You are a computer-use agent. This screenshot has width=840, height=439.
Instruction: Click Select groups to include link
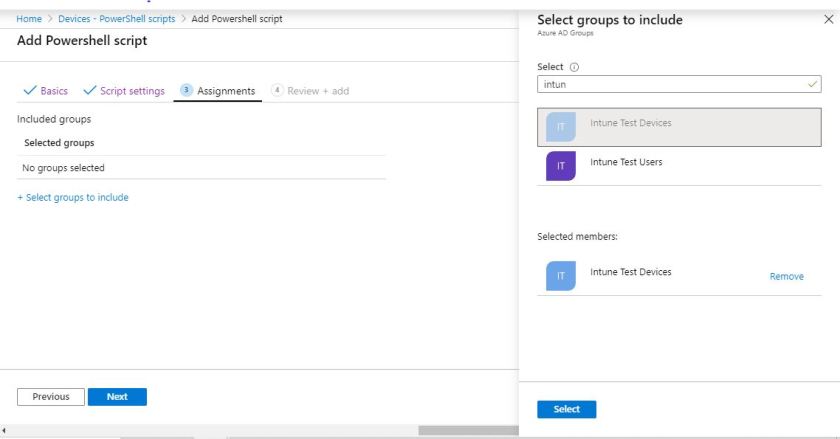click(x=73, y=197)
